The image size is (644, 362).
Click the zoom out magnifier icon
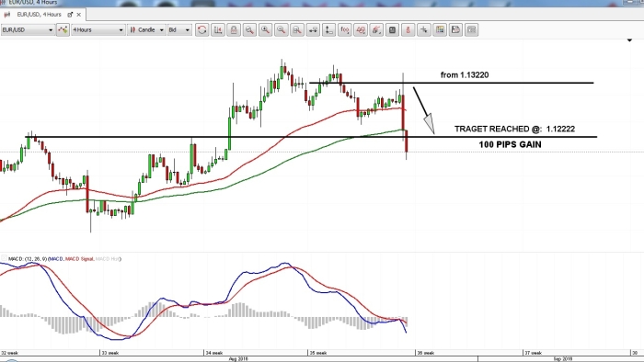click(282, 30)
